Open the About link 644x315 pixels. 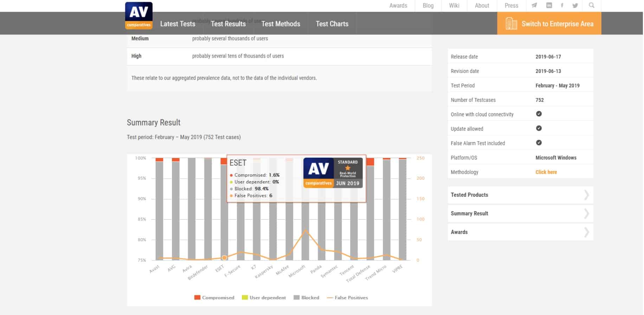pyautogui.click(x=482, y=6)
